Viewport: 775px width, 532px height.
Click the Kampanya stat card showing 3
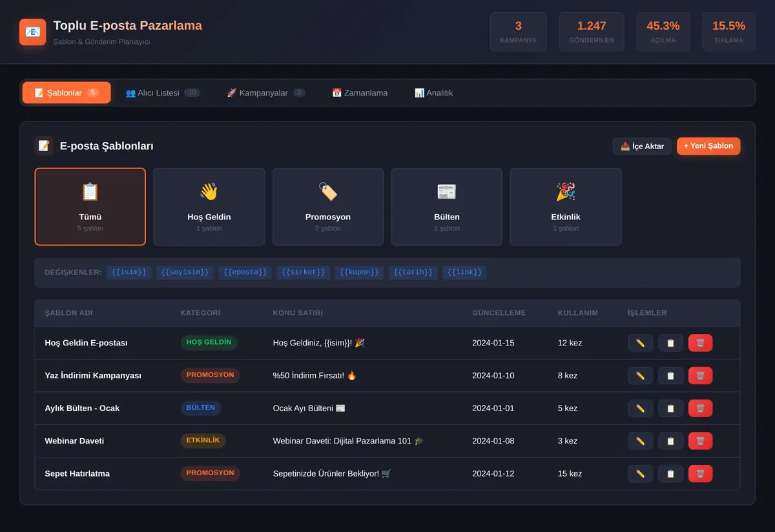coord(518,32)
